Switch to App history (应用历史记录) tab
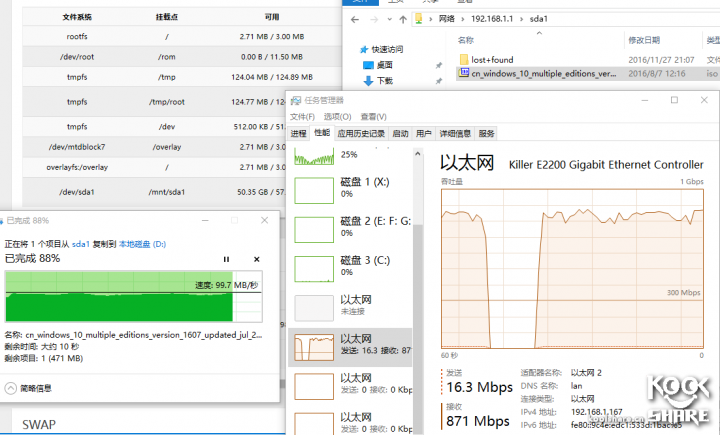The width and height of the screenshot is (720, 435). 361,133
